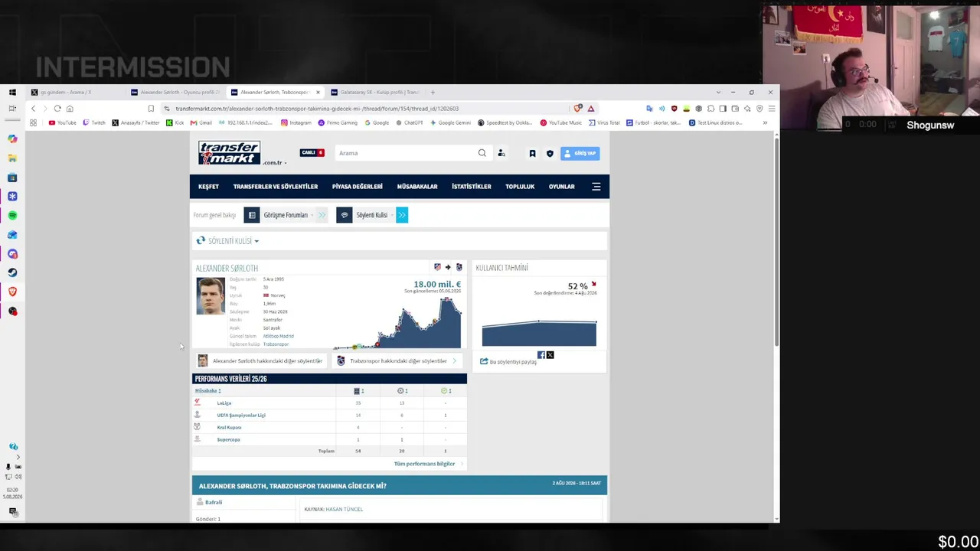
Task: Click the Brave Rewards triangle icon
Action: [x=590, y=109]
